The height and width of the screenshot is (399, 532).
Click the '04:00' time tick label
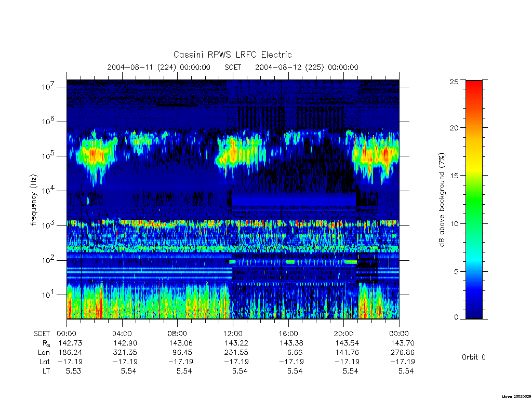(122, 334)
